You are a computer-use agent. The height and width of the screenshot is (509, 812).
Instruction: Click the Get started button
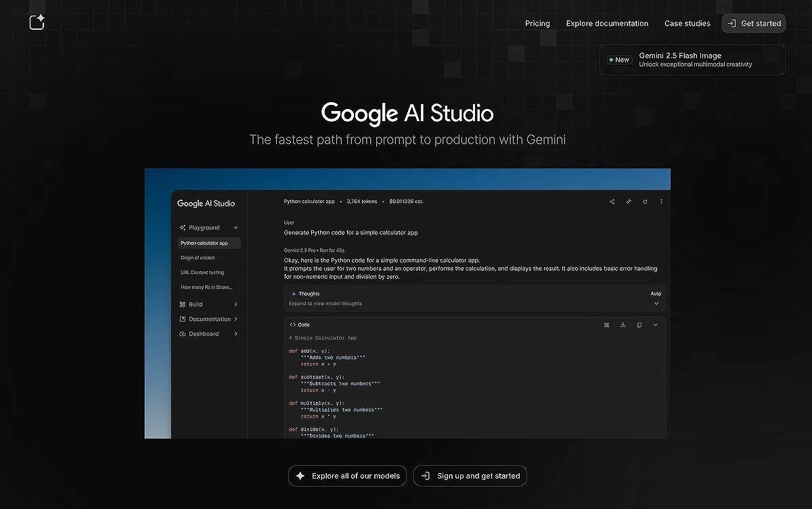(x=753, y=23)
